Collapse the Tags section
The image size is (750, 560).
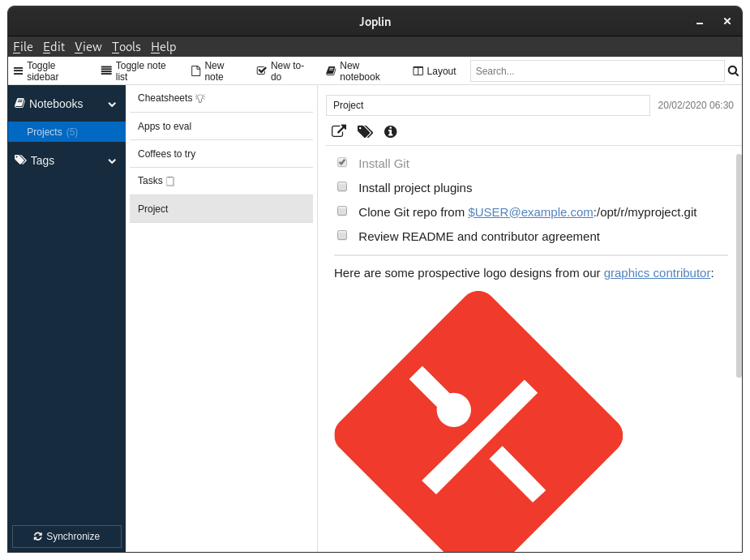112,160
